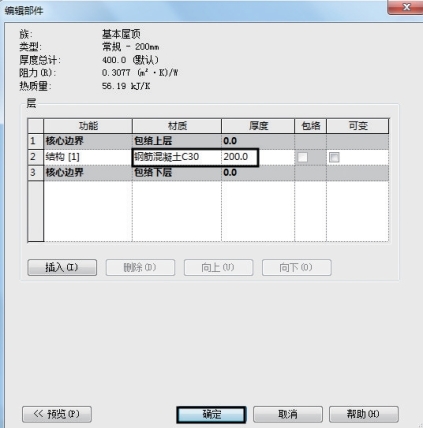Click the 材质 column header
The width and height of the screenshot is (423, 428).
tap(177, 126)
